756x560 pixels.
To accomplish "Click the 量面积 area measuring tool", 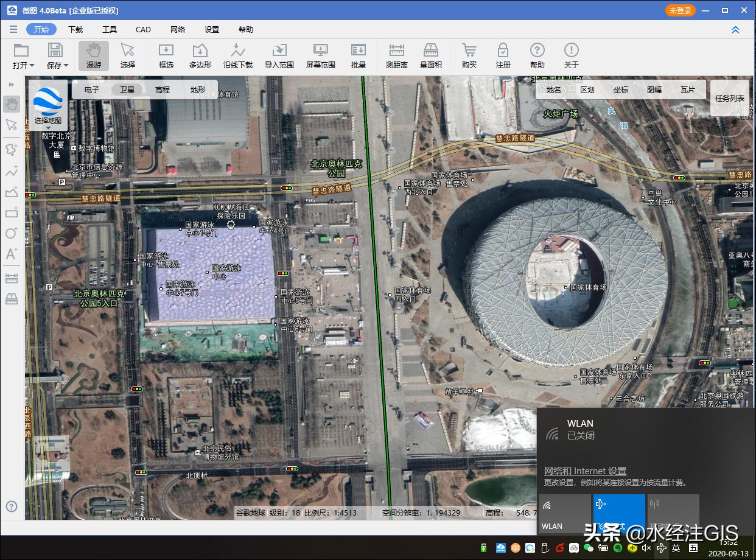I will pyautogui.click(x=430, y=55).
